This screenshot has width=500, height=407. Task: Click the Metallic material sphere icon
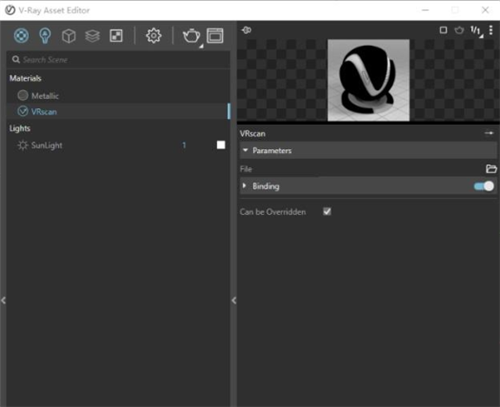[23, 95]
